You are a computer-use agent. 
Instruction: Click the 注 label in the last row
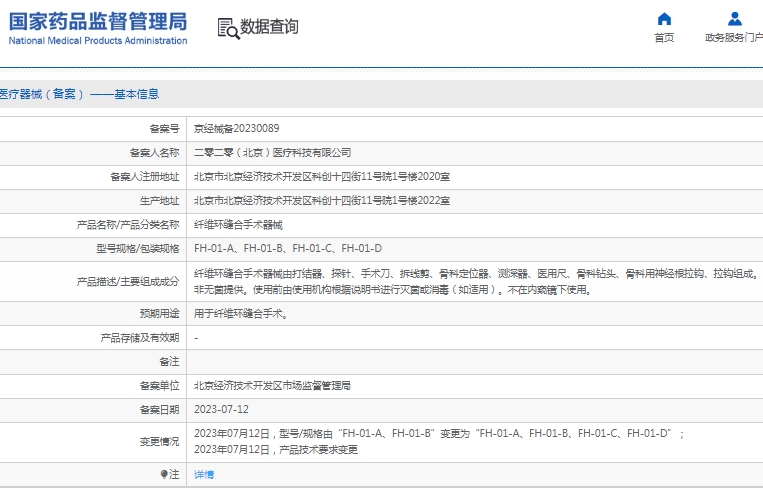click(x=174, y=474)
